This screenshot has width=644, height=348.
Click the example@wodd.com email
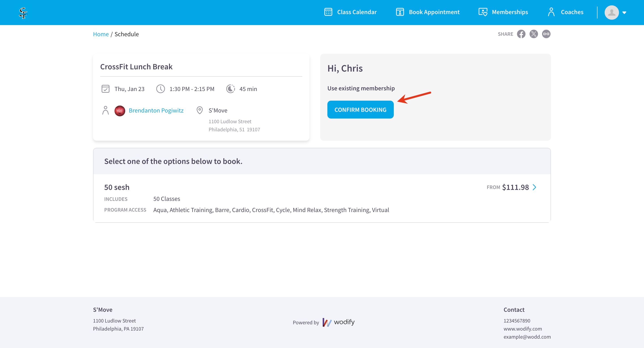[x=527, y=337]
